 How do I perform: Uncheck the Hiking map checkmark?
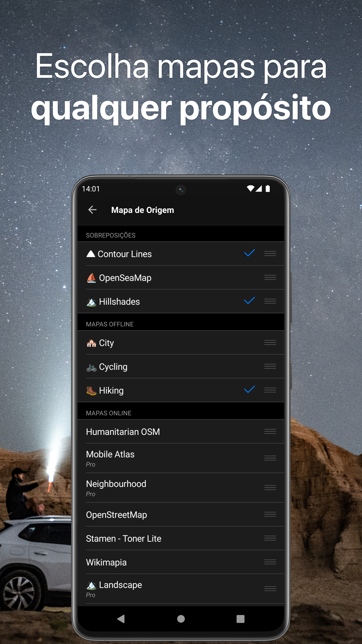coord(249,389)
